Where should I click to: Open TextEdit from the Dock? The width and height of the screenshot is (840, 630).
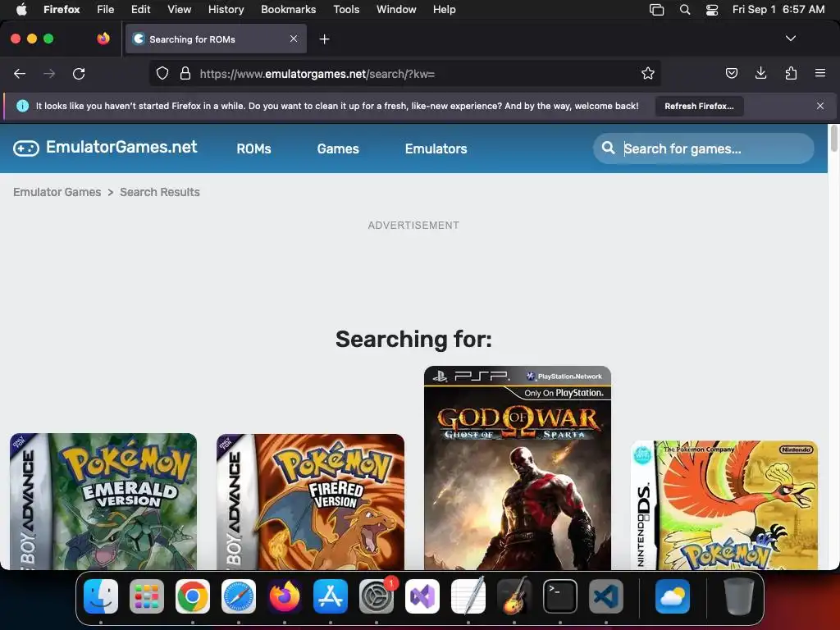coord(468,596)
